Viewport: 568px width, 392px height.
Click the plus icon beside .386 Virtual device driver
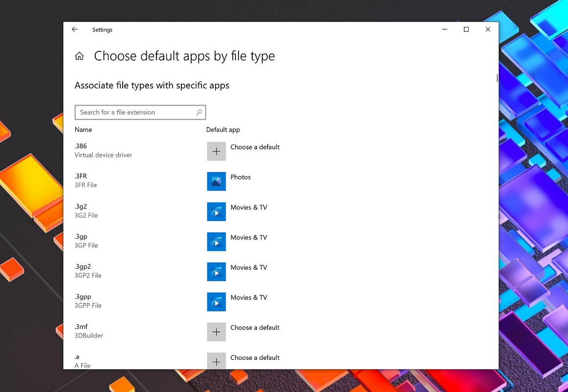pos(216,151)
